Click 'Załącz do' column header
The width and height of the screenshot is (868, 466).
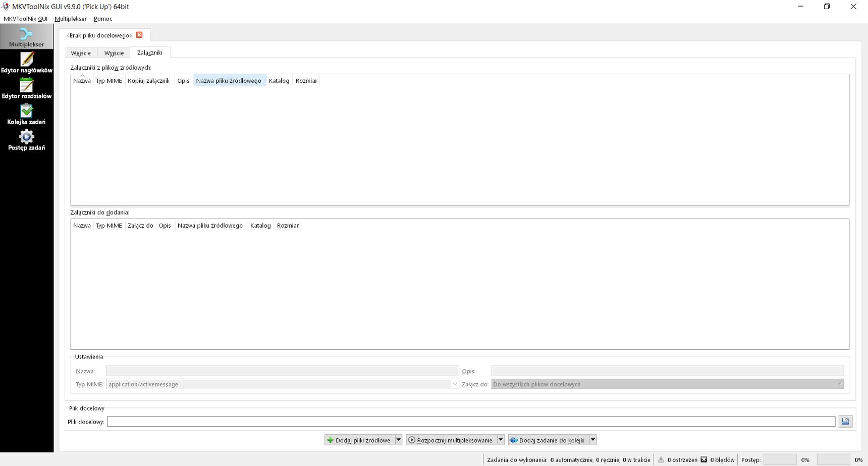click(140, 226)
